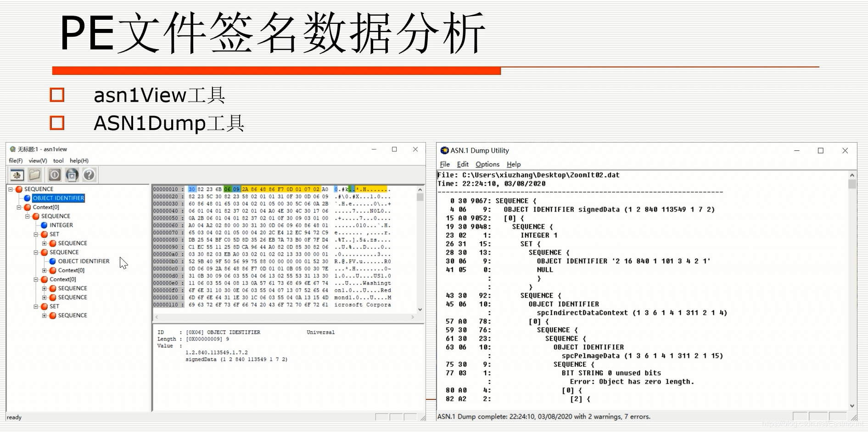
Task: Click the 'OBJECT IDENTIFIER signedData' dump line
Action: 609,210
